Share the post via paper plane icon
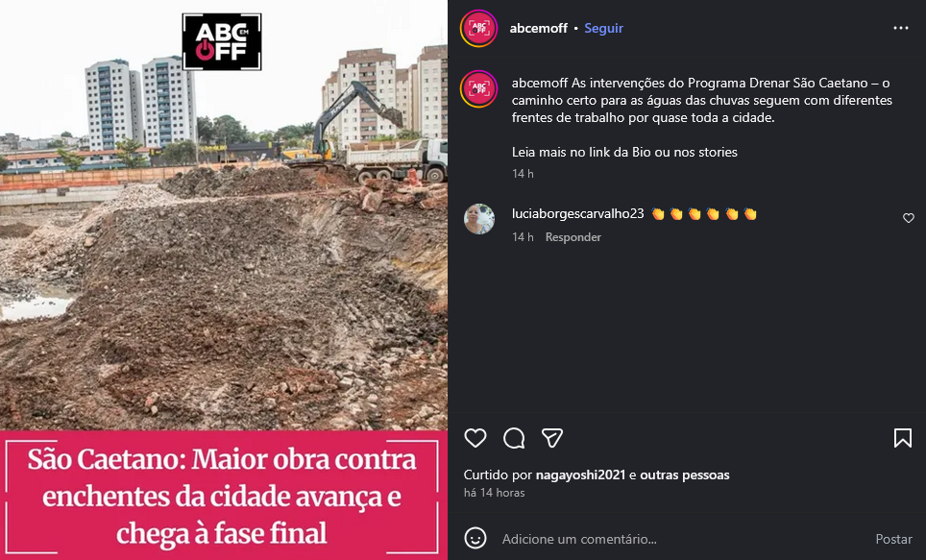This screenshot has width=926, height=560. [552, 438]
